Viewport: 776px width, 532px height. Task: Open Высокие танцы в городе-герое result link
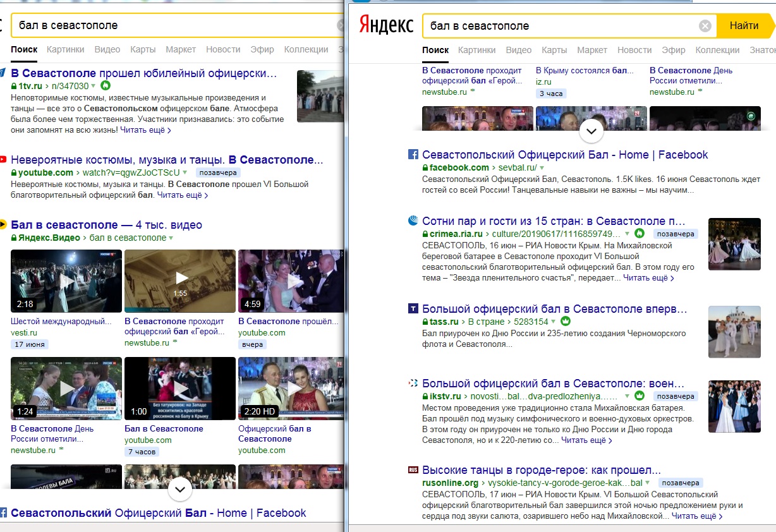[x=542, y=470]
